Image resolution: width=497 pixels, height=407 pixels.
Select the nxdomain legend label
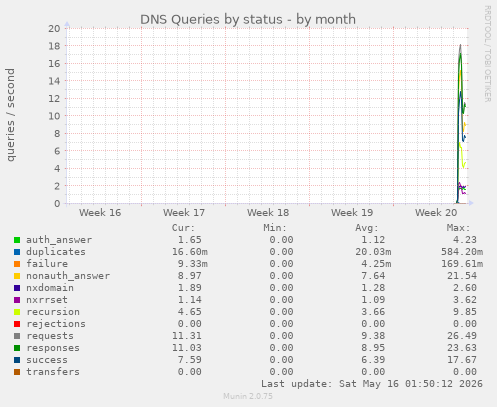(x=50, y=288)
